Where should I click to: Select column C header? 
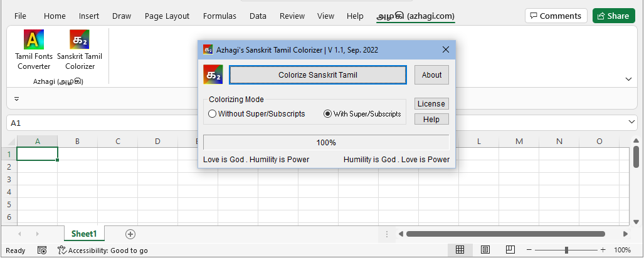point(117,142)
